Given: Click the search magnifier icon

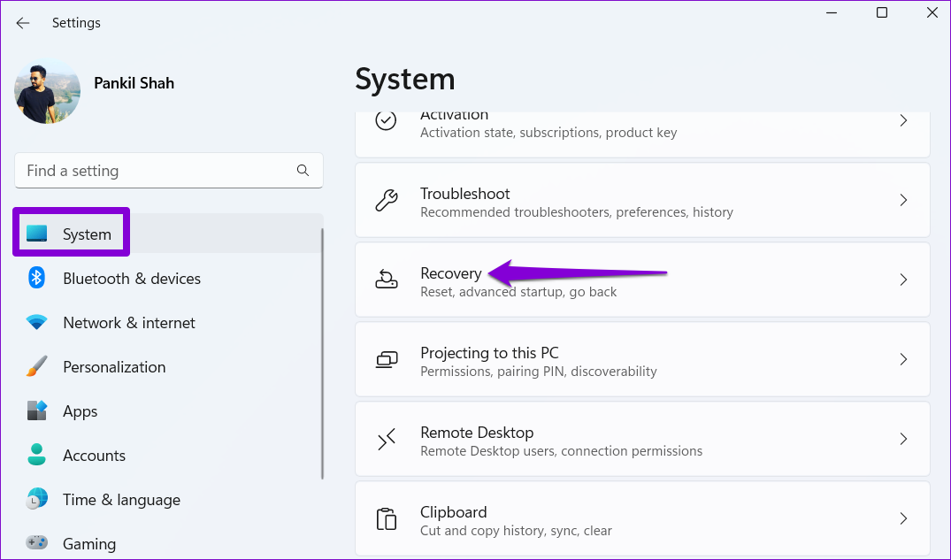Looking at the screenshot, I should pos(303,171).
